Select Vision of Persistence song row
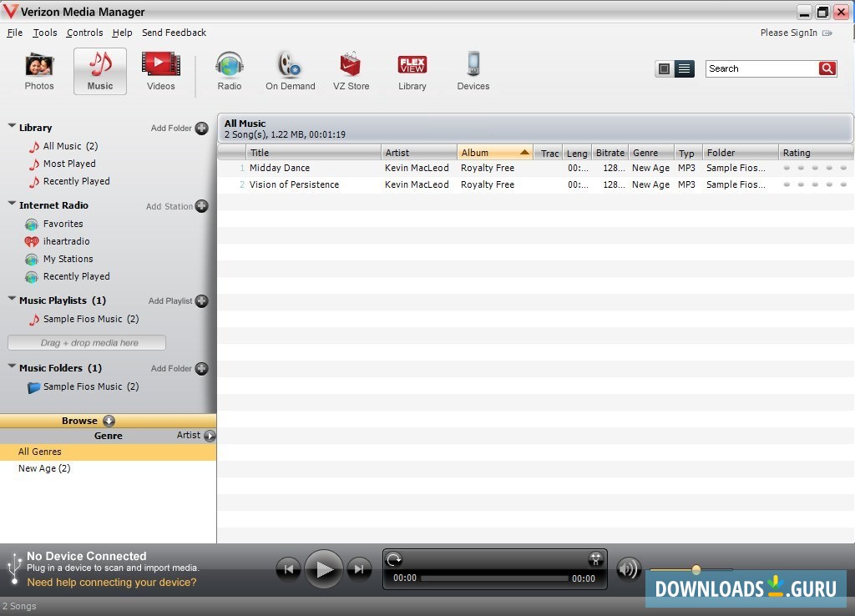This screenshot has height=616, width=855. pyautogui.click(x=535, y=184)
